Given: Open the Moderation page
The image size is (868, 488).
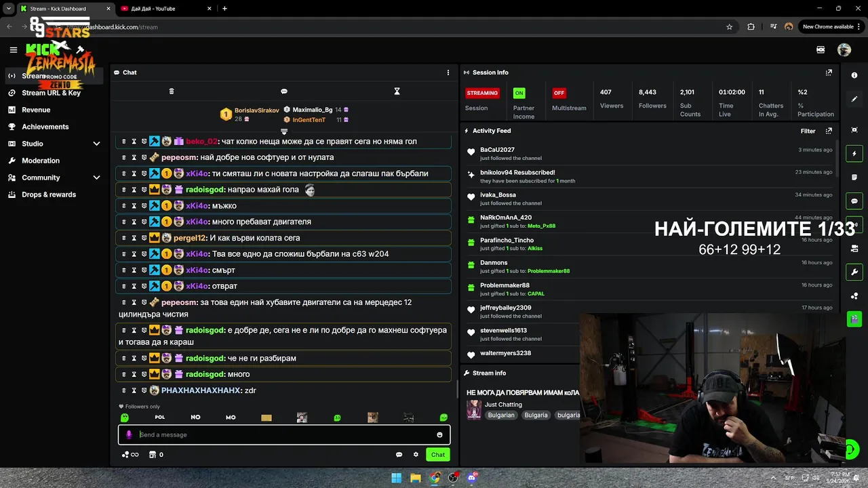Looking at the screenshot, I should (41, 161).
